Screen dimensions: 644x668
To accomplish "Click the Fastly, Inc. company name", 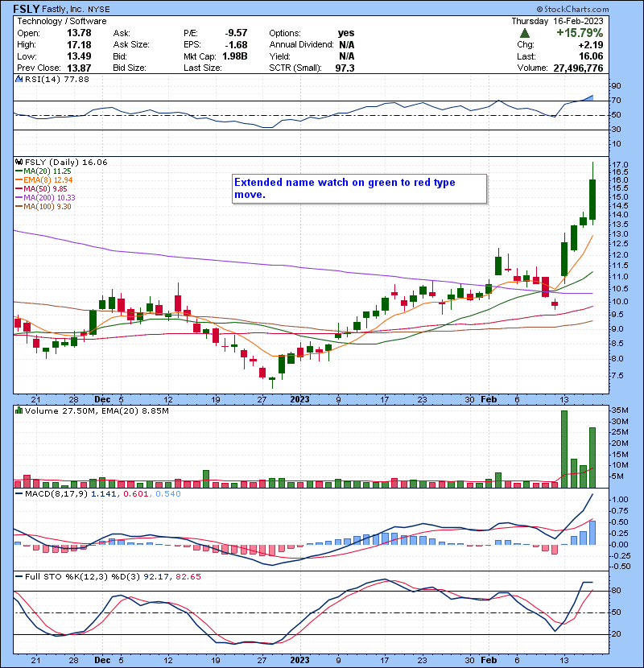I will 63,9.
